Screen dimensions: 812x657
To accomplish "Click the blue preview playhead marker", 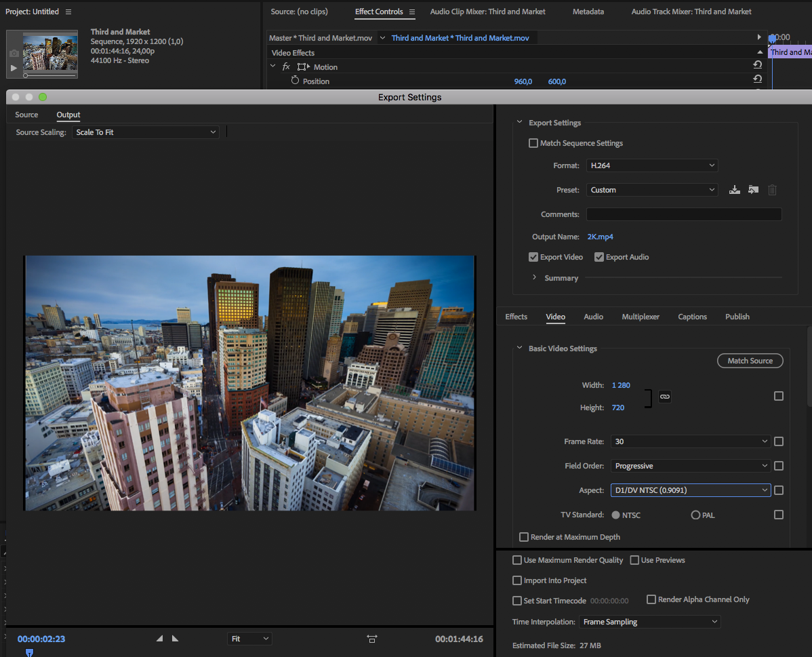I will [29, 652].
